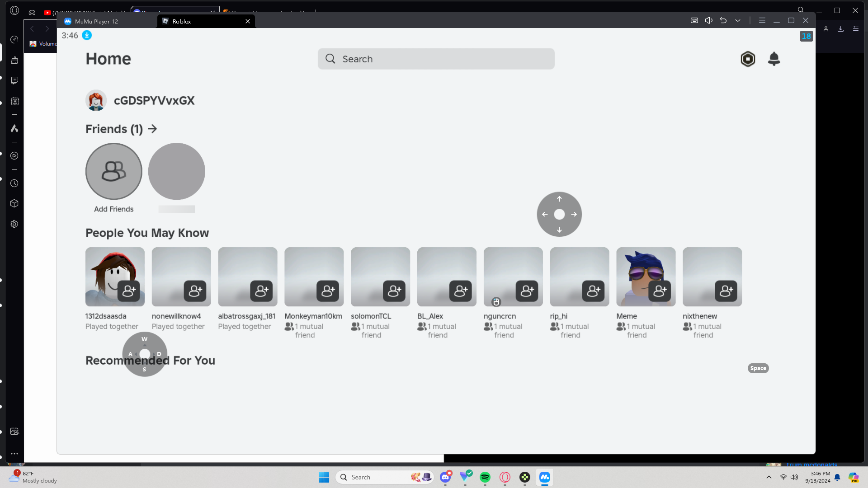Screen dimensions: 868x488
Task: Add nguncrcn as a friend
Action: 527,291
